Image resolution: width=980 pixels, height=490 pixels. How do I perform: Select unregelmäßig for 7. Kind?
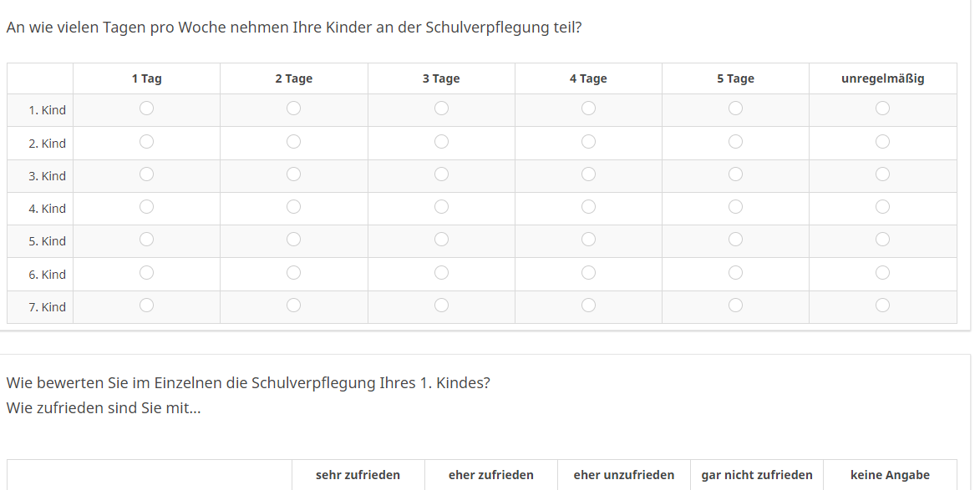882,306
